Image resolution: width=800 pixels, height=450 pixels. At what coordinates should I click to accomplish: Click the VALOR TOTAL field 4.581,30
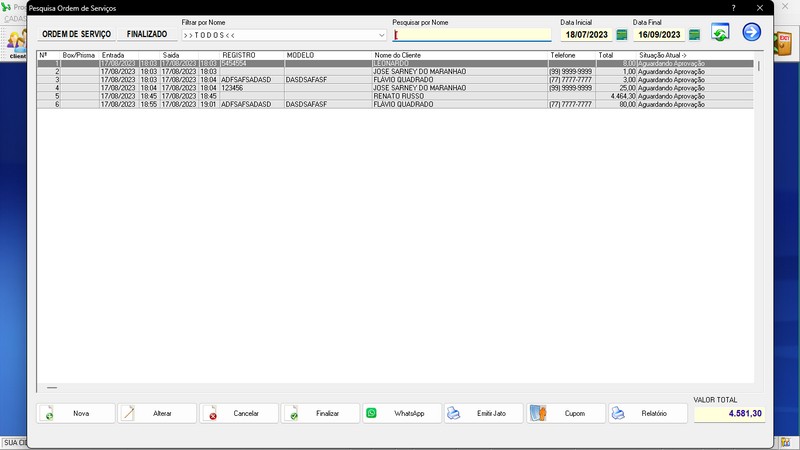click(x=729, y=413)
